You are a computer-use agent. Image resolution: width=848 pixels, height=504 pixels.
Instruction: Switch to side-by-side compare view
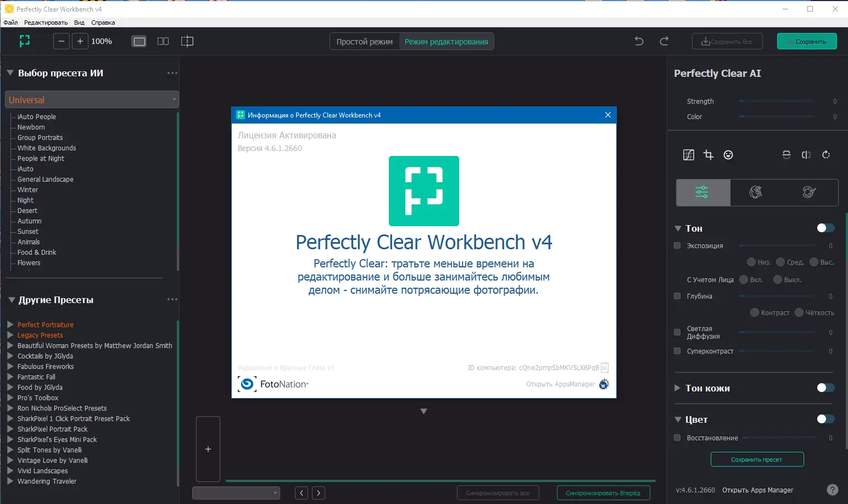point(163,41)
